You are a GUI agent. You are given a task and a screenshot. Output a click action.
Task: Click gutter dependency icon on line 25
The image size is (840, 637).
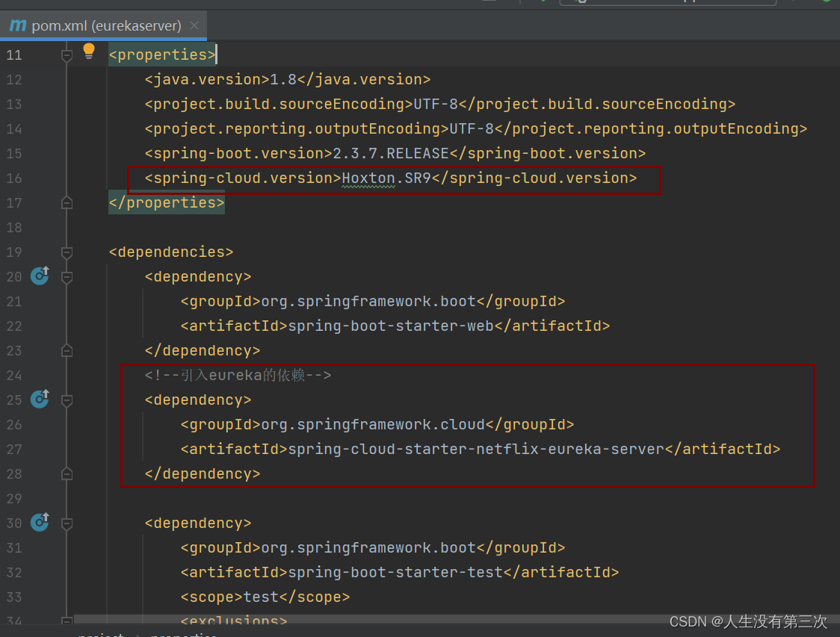(40, 399)
